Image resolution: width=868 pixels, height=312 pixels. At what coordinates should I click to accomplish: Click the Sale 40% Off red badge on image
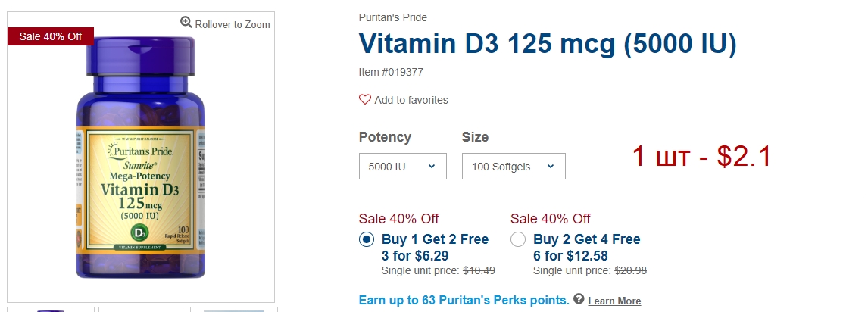51,36
